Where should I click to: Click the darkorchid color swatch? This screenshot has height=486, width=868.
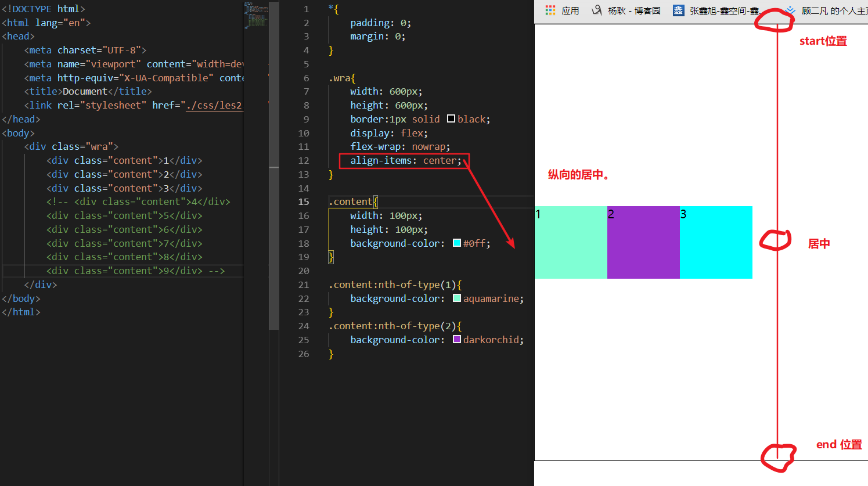click(x=457, y=340)
